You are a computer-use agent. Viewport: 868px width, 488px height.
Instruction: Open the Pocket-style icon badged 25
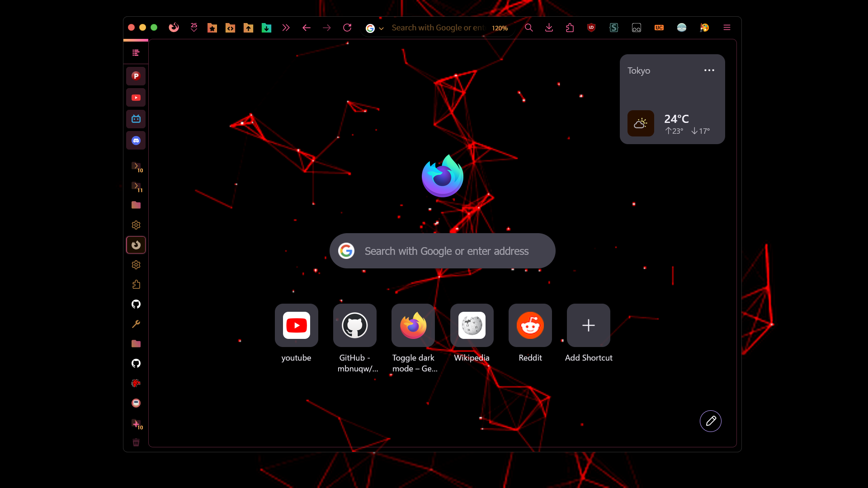click(x=194, y=28)
